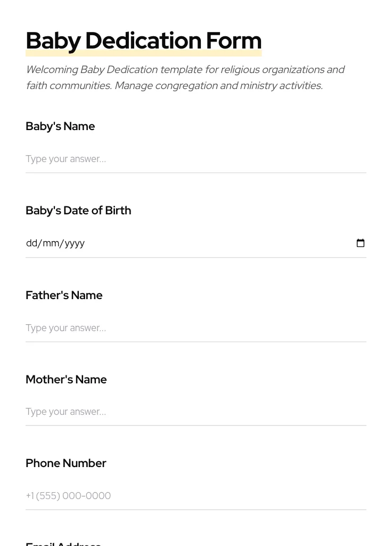Click the 'Phone Number' label
Viewport: 392px width, 546px height.
66,463
